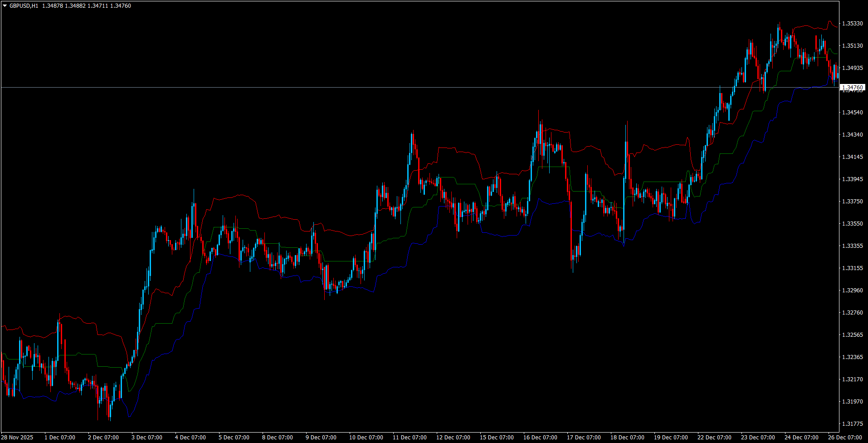Image resolution: width=868 pixels, height=443 pixels.
Task: Select the 1.31775 price axis value
Action: click(853, 424)
